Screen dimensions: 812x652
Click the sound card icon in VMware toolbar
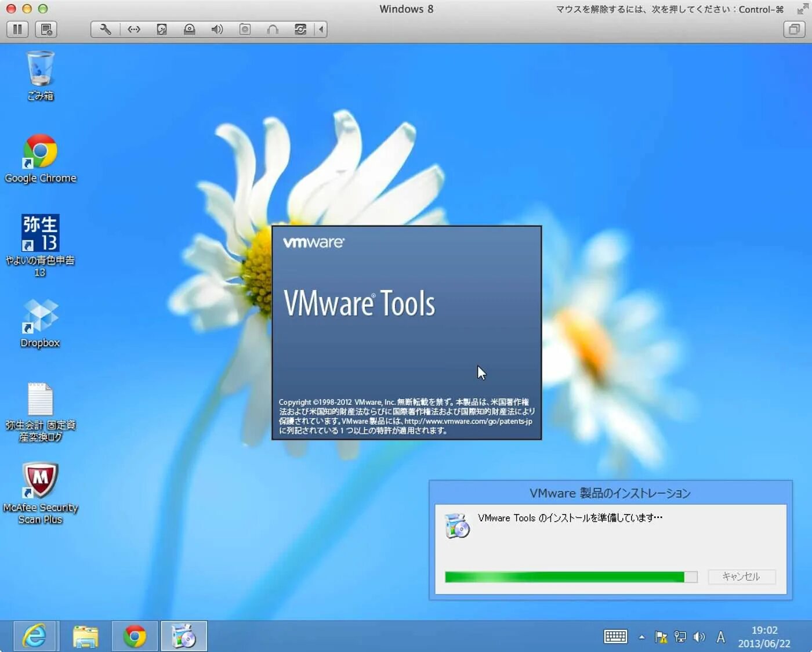pyautogui.click(x=217, y=29)
